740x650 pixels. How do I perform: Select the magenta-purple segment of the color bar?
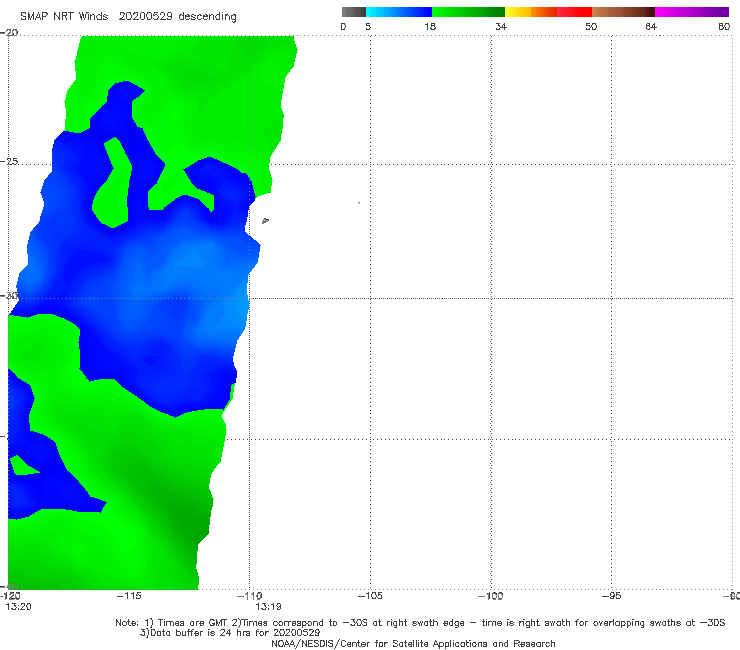pos(692,12)
